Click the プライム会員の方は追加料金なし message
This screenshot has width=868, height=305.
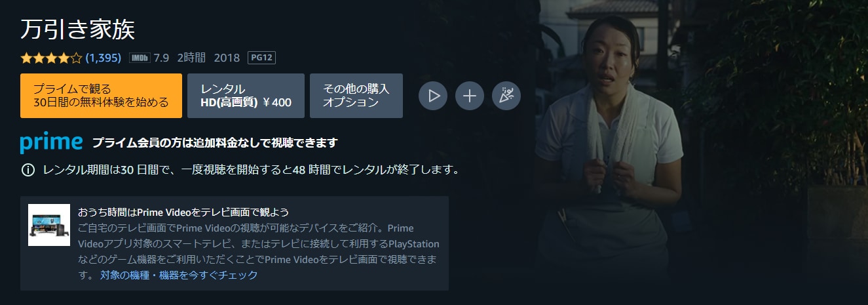coord(214,143)
